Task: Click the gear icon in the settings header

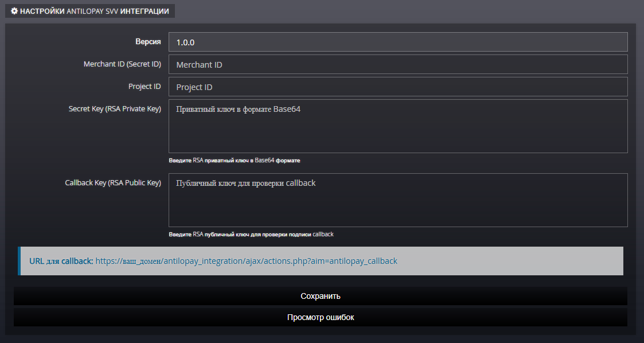Action: [x=14, y=11]
